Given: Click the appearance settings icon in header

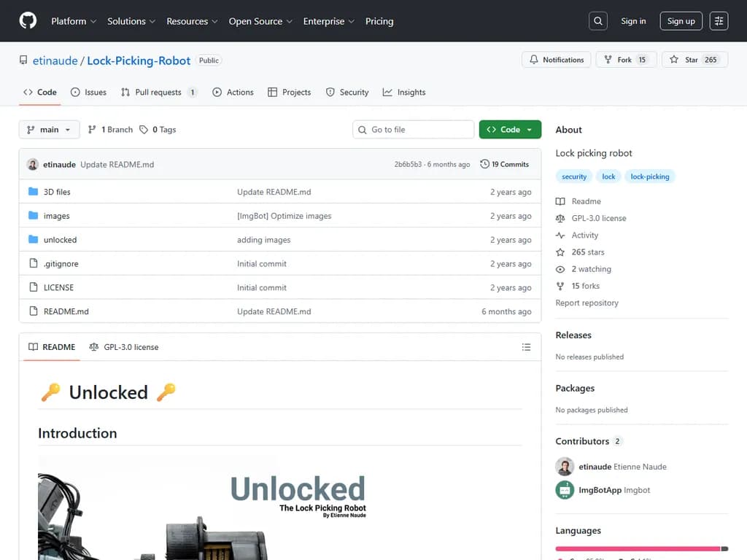Looking at the screenshot, I should tap(719, 21).
